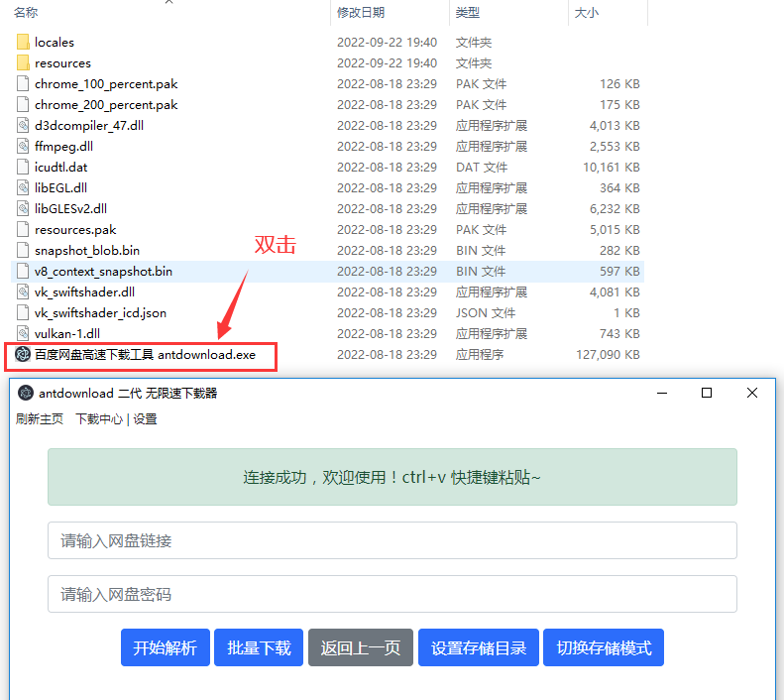Click the 连接成功 green notice banner

coord(392,477)
